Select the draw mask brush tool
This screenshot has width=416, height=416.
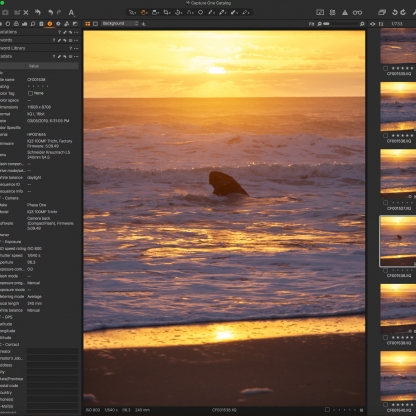click(222, 13)
